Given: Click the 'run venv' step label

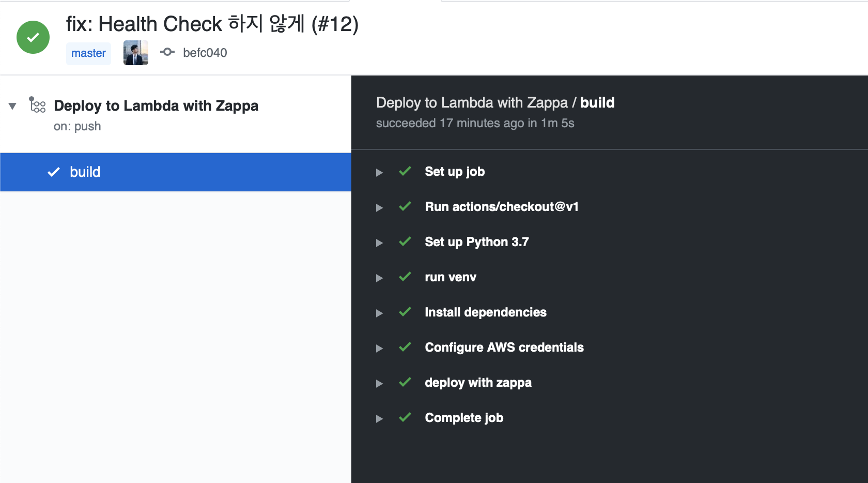Looking at the screenshot, I should [x=451, y=277].
